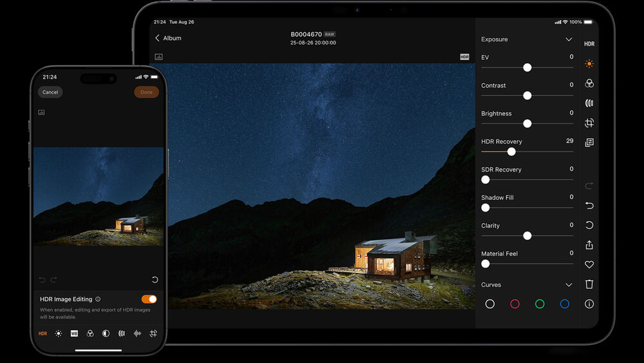Tap the Done button on the phone
This screenshot has width=644, height=363.
[146, 92]
